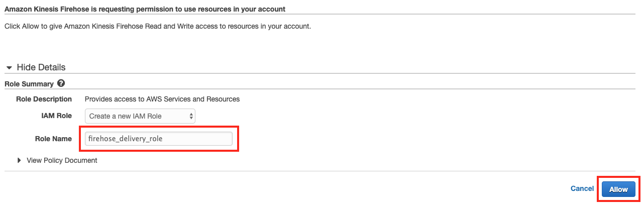The height and width of the screenshot is (204, 644).
Task: Click the firehose_delivery_role text
Action: pos(125,139)
